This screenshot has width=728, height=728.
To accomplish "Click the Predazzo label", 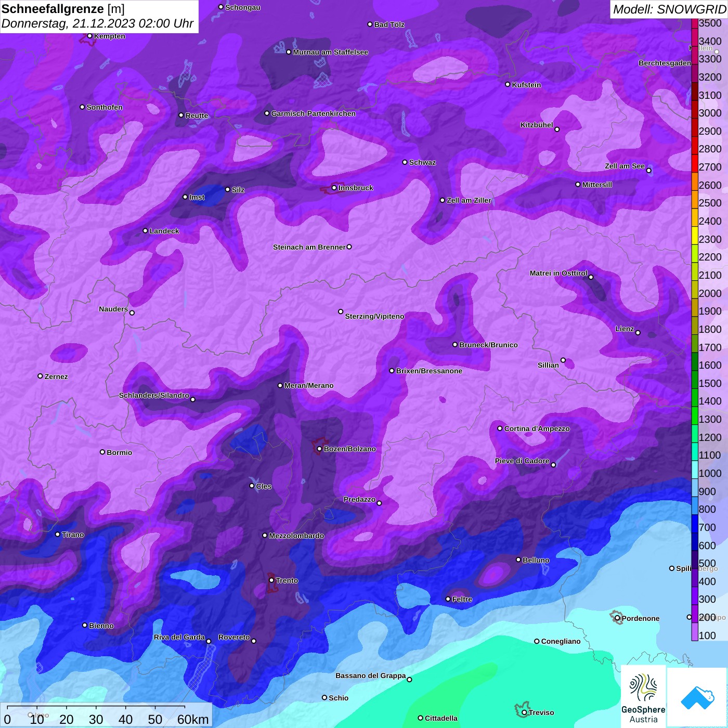I will tap(359, 499).
